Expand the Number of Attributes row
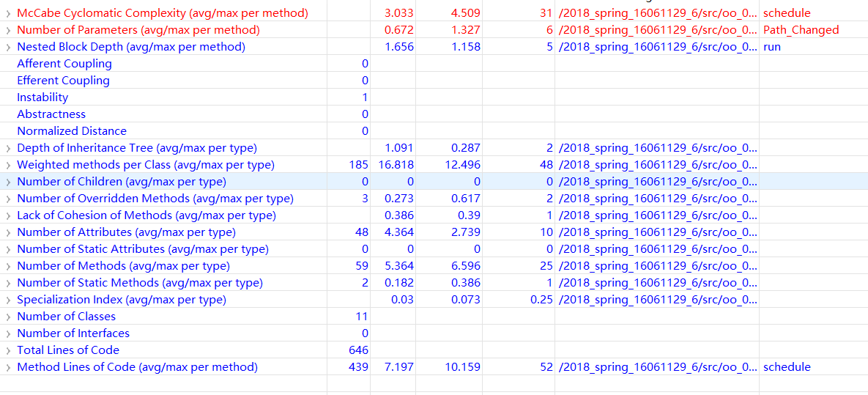The image size is (868, 395). (8, 232)
